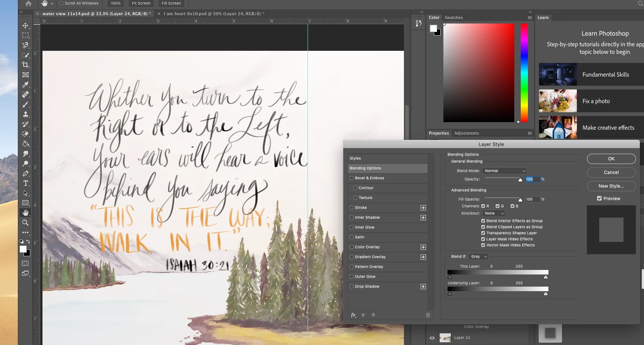Open the Properties panel flyout menu
The height and width of the screenshot is (345, 644).
tap(530, 133)
